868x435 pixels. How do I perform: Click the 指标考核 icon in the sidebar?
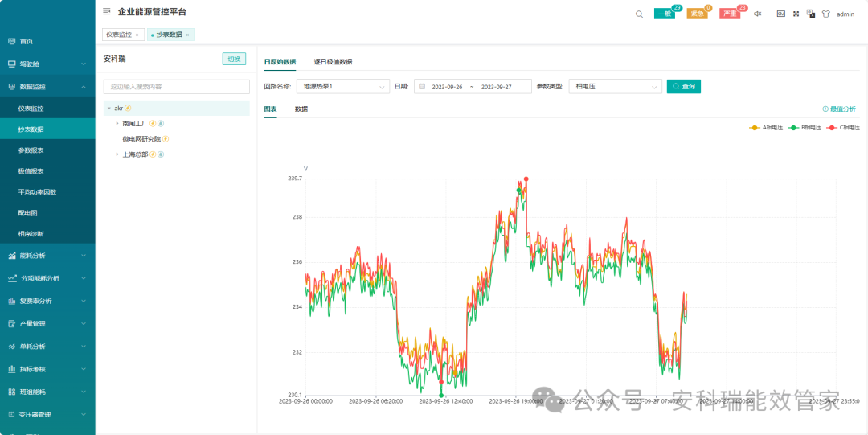pyautogui.click(x=11, y=369)
